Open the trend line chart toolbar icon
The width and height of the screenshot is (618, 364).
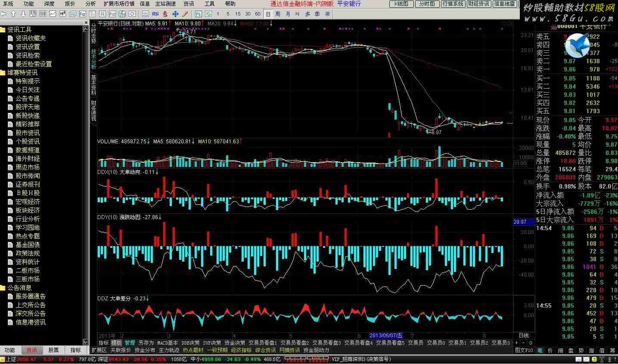[53, 14]
